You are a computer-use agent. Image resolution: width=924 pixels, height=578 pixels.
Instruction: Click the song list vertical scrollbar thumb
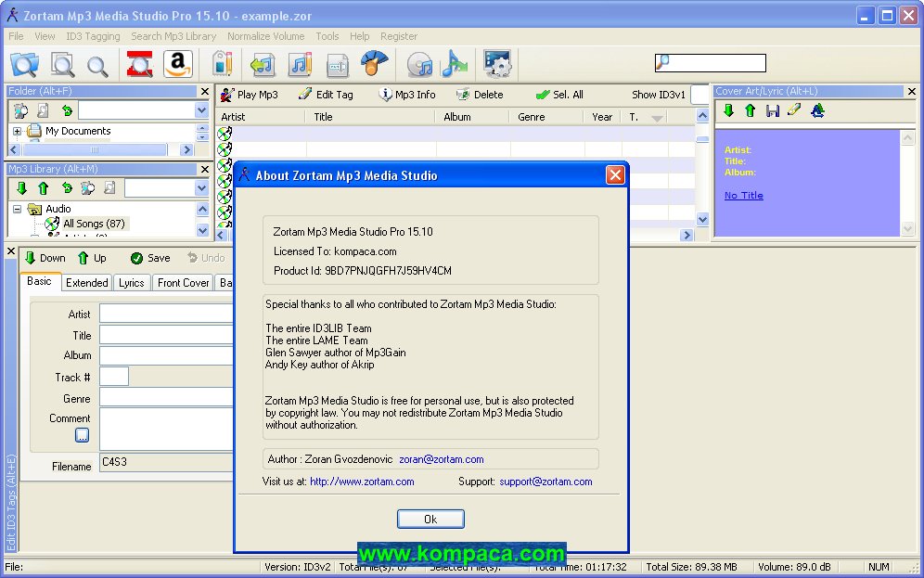tap(702, 139)
